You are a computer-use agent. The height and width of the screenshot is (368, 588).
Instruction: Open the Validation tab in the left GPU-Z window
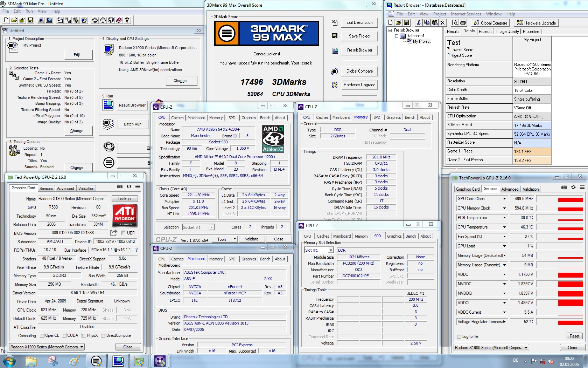click(x=86, y=189)
